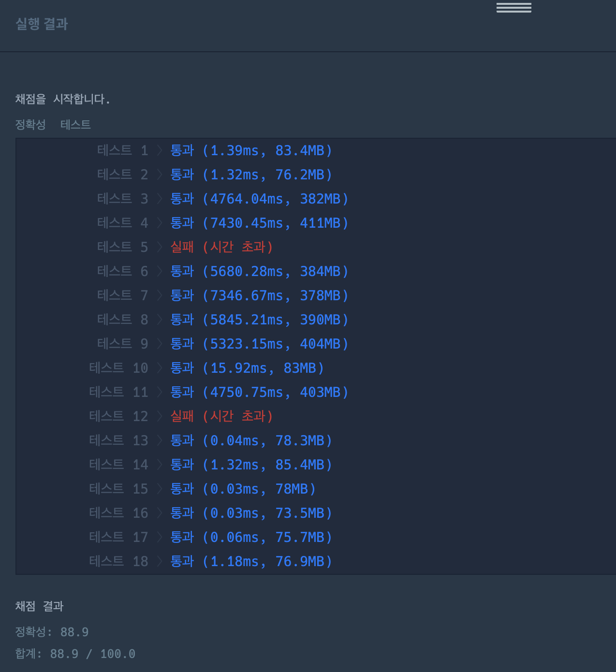
Task: Click the '합계: 88.9 / 100.0' total line
Action: click(75, 654)
